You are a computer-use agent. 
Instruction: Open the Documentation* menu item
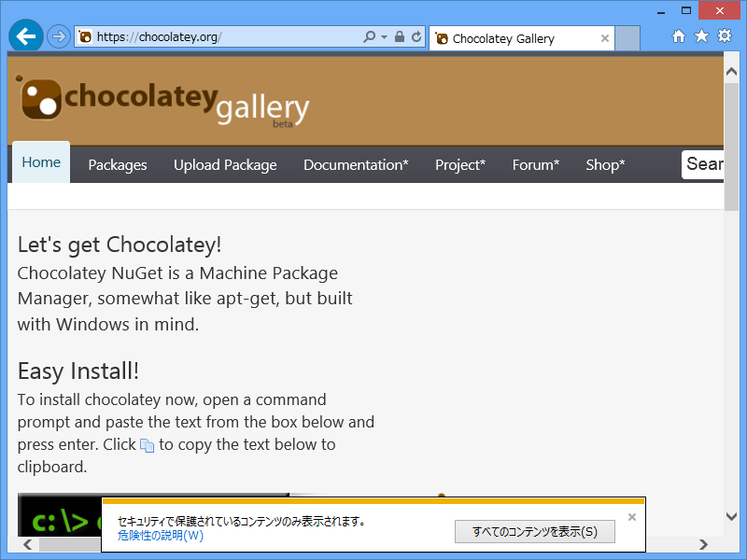[356, 164]
